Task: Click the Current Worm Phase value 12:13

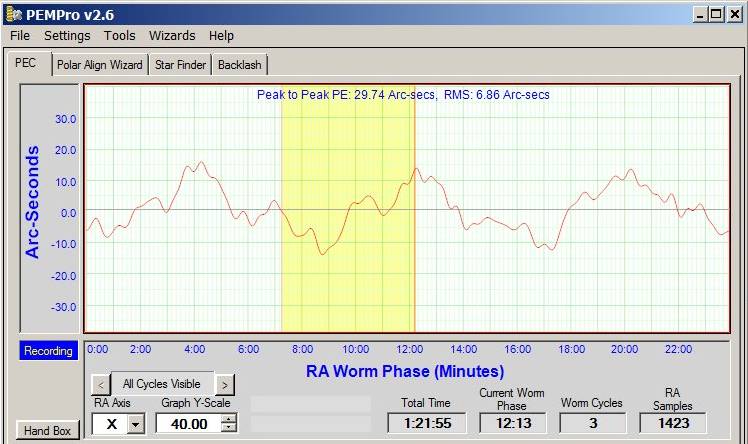Action: pos(514,423)
